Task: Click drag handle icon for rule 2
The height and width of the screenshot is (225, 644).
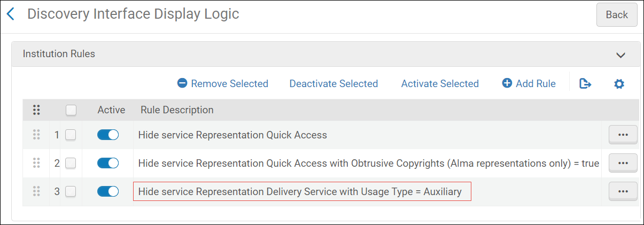Action: pyautogui.click(x=36, y=162)
